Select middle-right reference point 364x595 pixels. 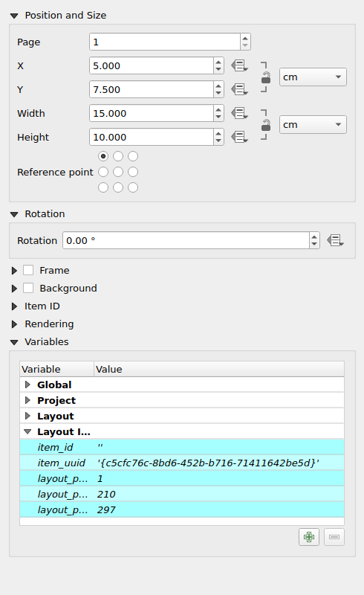(x=133, y=172)
